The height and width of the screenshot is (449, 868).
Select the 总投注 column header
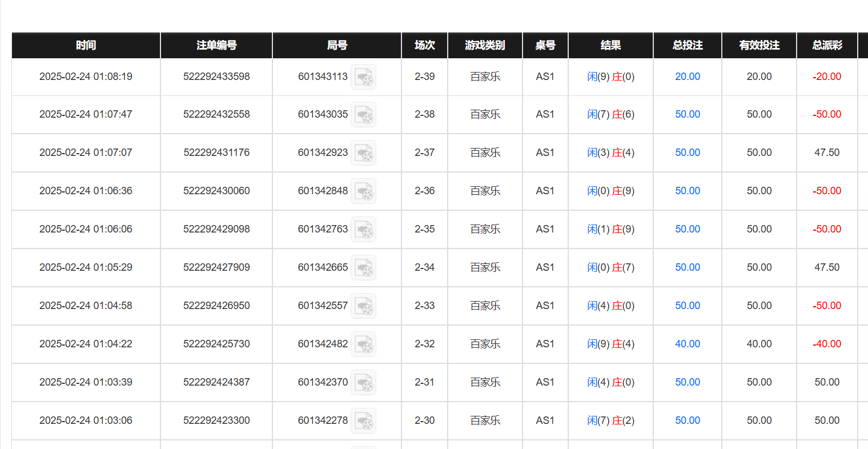click(x=688, y=45)
